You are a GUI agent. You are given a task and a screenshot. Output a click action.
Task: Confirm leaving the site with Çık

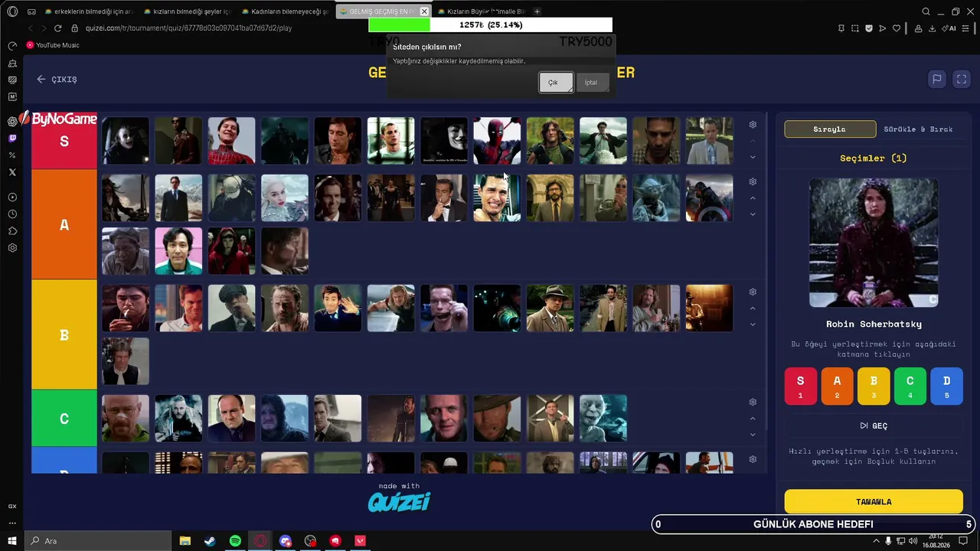coord(555,83)
